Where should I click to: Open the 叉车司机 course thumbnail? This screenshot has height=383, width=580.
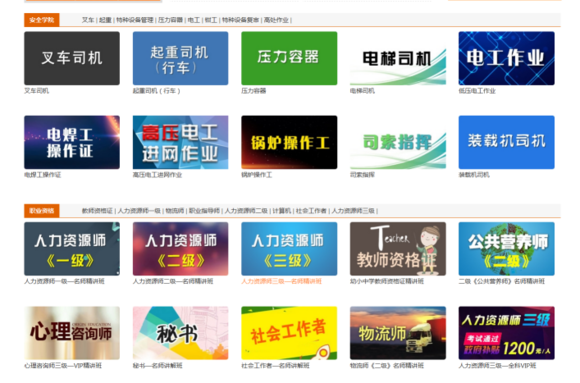[72, 58]
